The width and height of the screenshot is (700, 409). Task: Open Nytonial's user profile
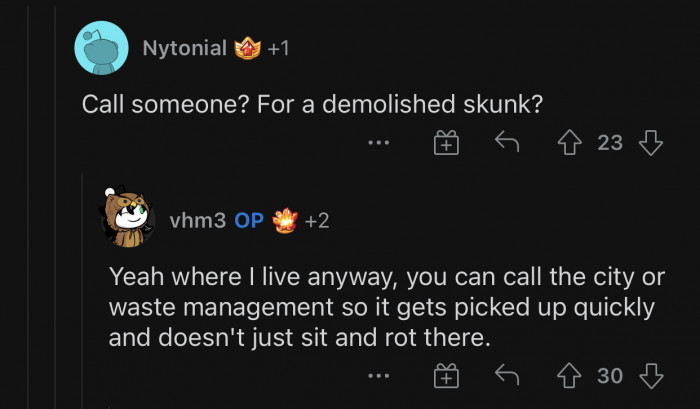(x=184, y=48)
